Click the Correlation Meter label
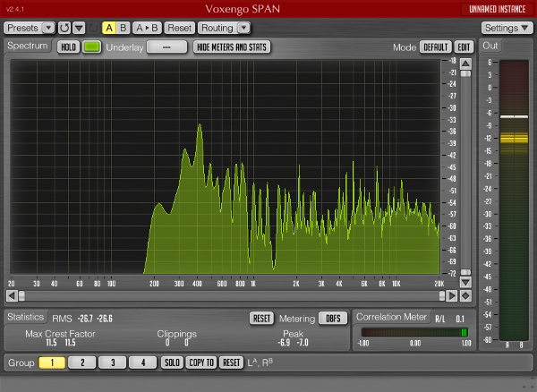Image resolution: width=537 pixels, height=392 pixels. click(x=391, y=317)
